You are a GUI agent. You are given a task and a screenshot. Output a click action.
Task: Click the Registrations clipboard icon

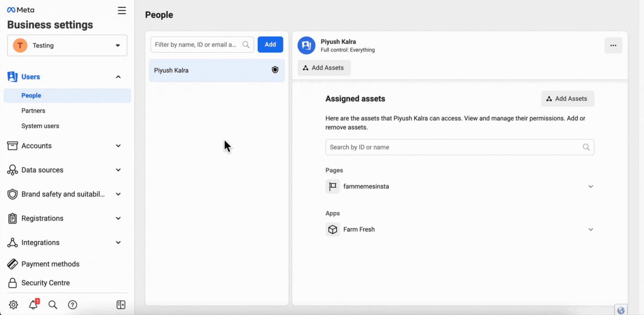pyautogui.click(x=12, y=218)
